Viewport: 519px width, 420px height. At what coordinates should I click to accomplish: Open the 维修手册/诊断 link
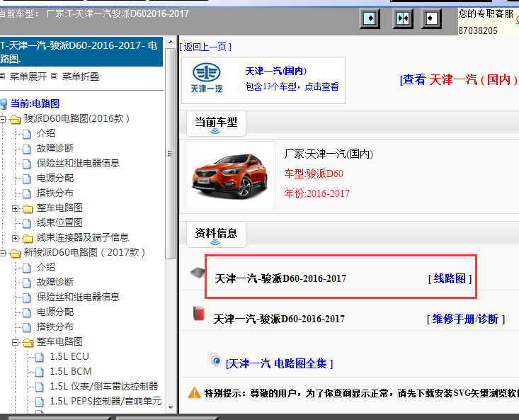click(x=465, y=319)
